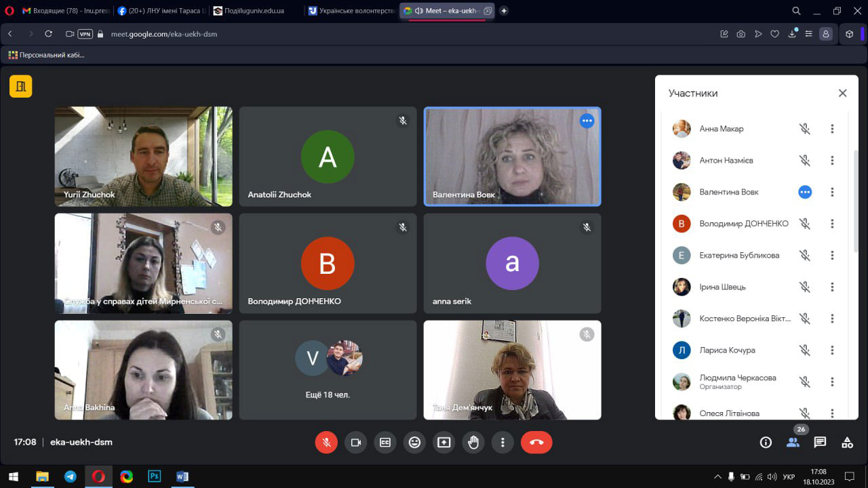Open browser downloads

pyautogui.click(x=792, y=34)
